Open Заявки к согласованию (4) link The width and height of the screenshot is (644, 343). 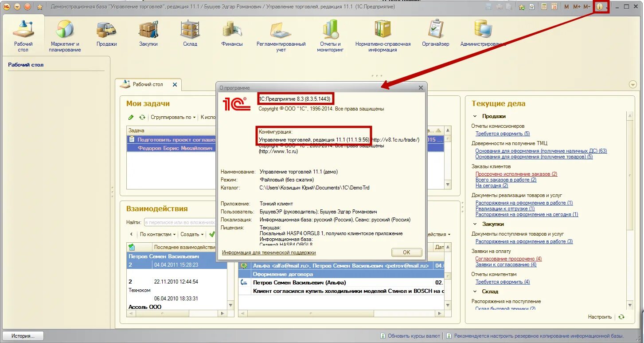(506, 264)
